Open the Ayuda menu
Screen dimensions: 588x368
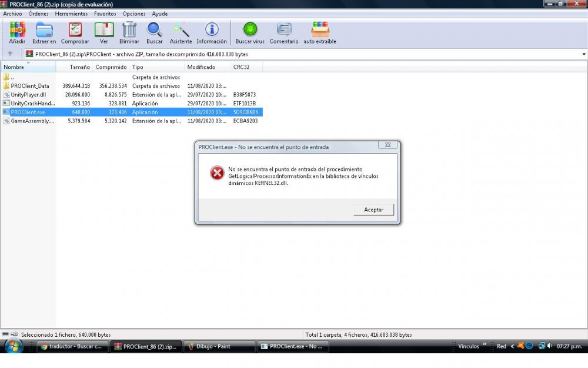tap(160, 14)
